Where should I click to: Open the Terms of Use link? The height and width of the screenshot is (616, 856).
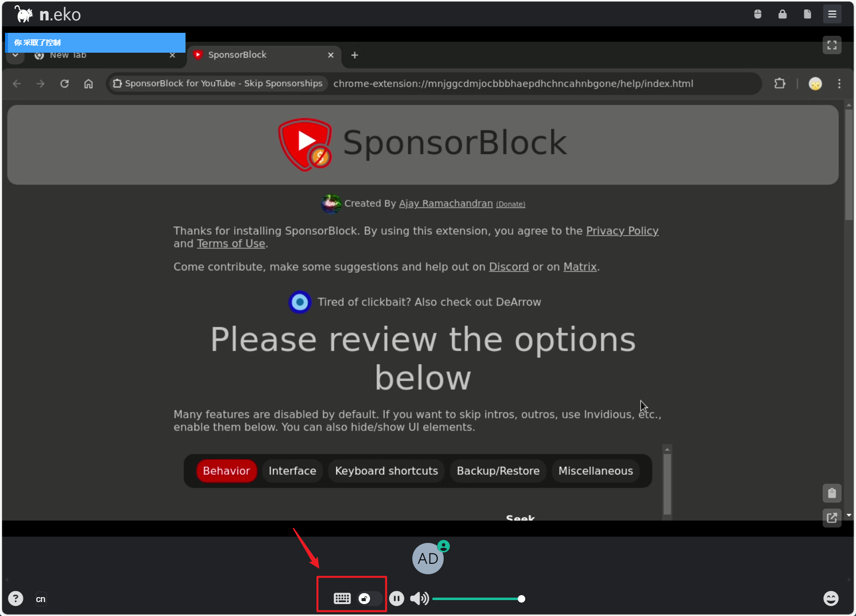click(x=231, y=244)
